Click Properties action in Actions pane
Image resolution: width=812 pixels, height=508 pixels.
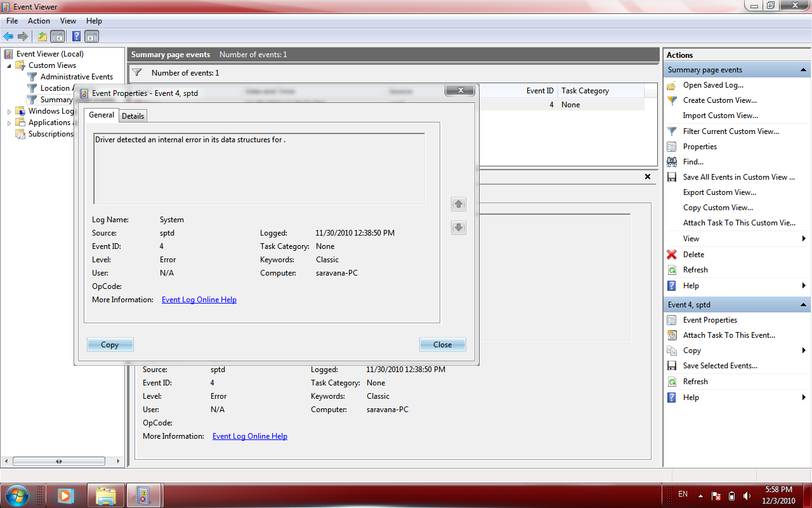(700, 147)
